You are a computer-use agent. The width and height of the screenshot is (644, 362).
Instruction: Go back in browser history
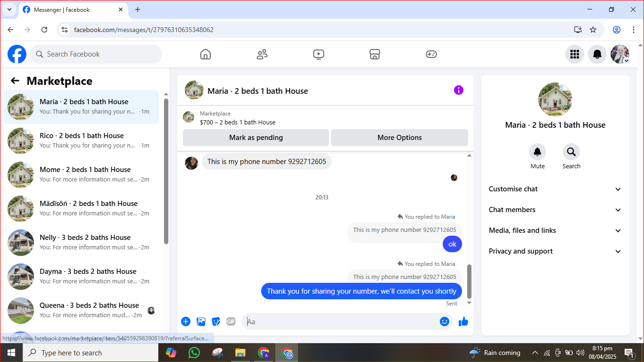click(10, 30)
